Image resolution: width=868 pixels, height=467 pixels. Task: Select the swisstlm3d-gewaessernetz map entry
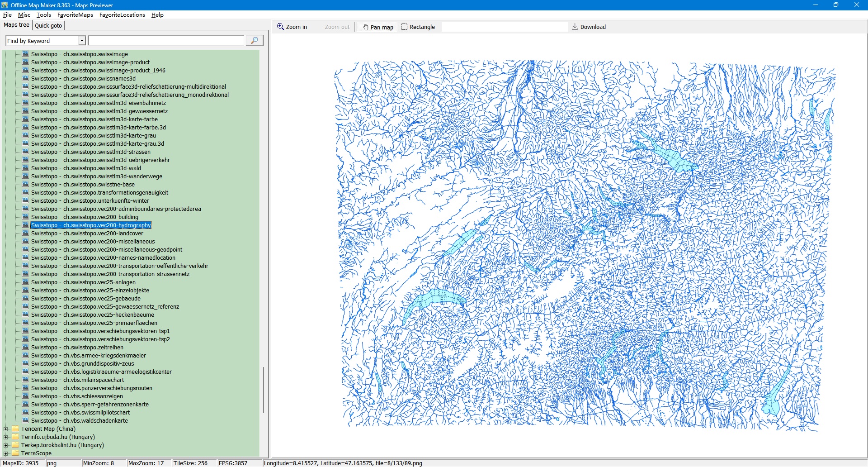point(99,111)
